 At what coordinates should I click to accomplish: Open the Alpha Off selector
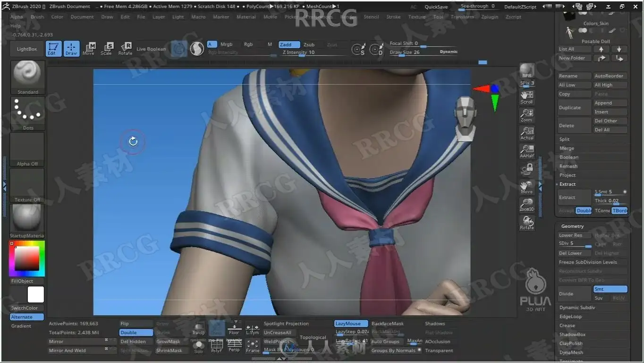pyautogui.click(x=27, y=149)
